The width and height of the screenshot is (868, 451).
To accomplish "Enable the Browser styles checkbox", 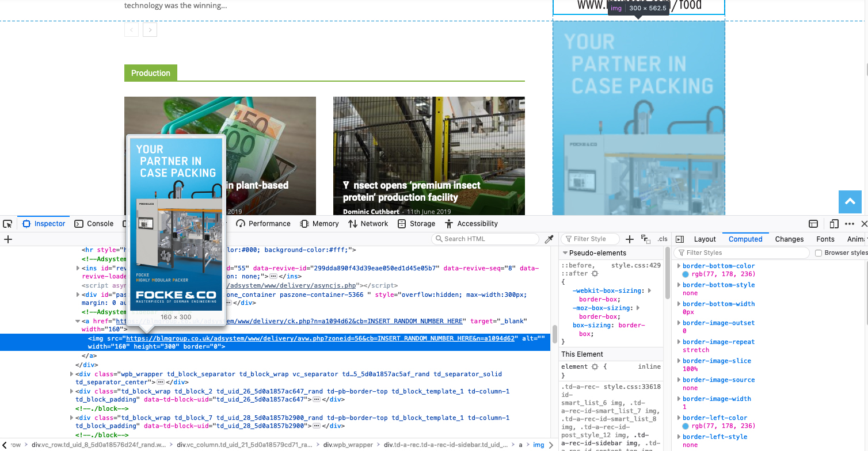I will pos(818,253).
